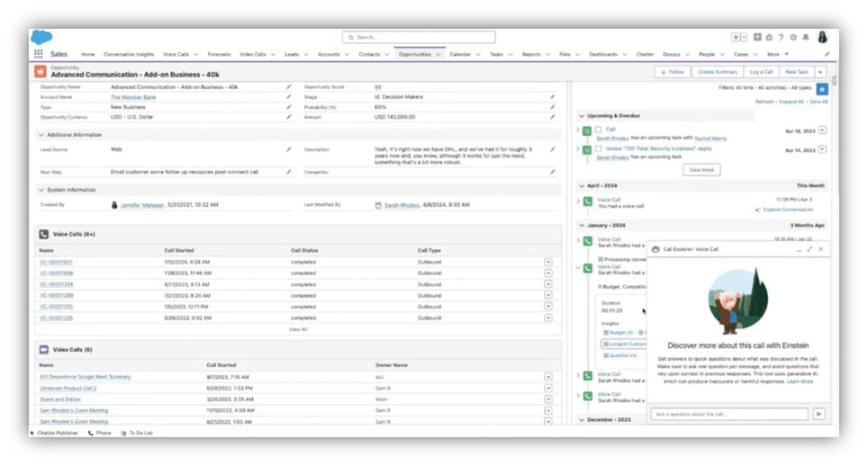868x466 pixels.
Task: Edit the Amount field pencil icon
Action: 552,117
